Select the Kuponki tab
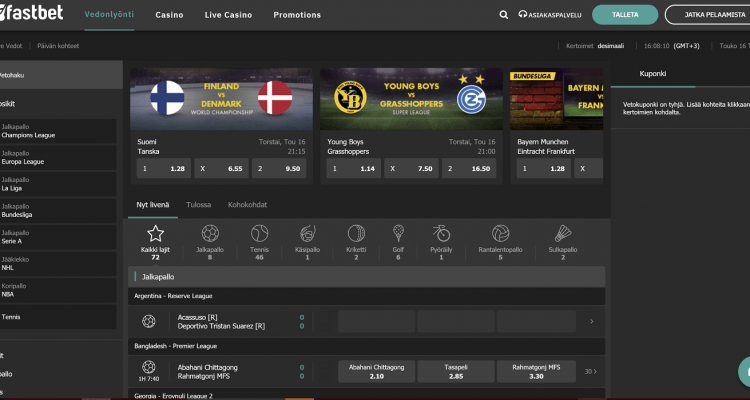Image resolution: width=750 pixels, height=400 pixels. pos(653,74)
